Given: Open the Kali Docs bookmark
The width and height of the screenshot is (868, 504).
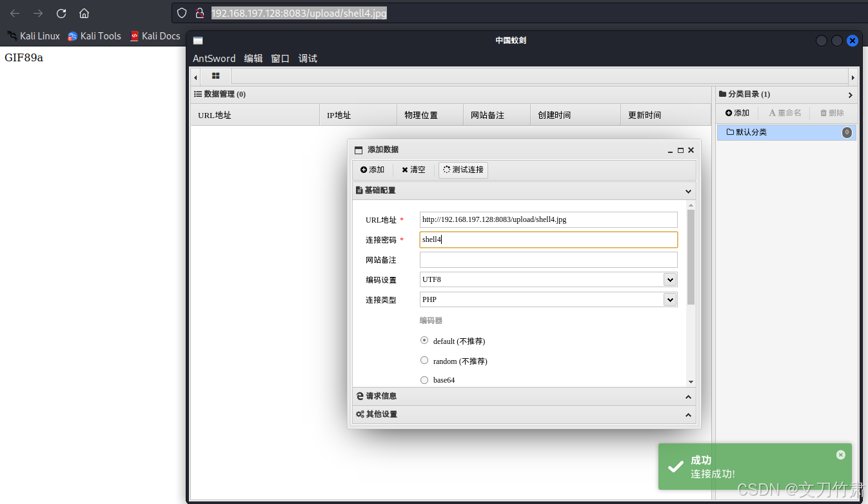Looking at the screenshot, I should click(x=155, y=36).
